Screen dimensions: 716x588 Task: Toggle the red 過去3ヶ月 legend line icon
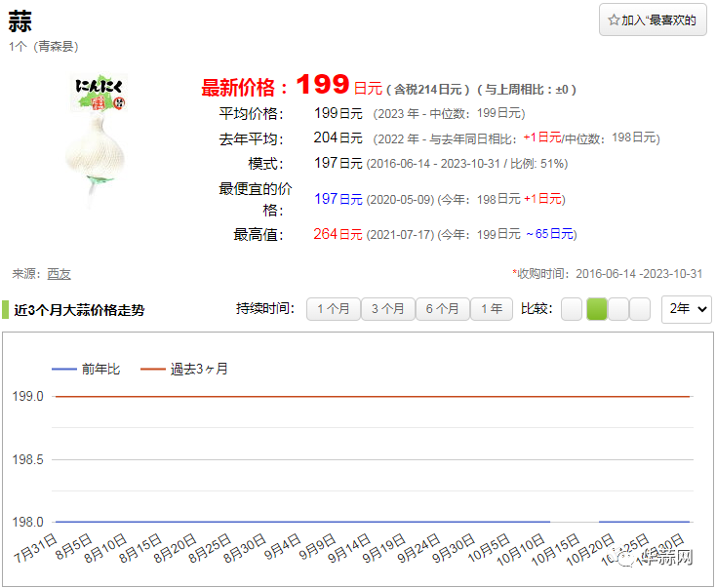pos(153,369)
